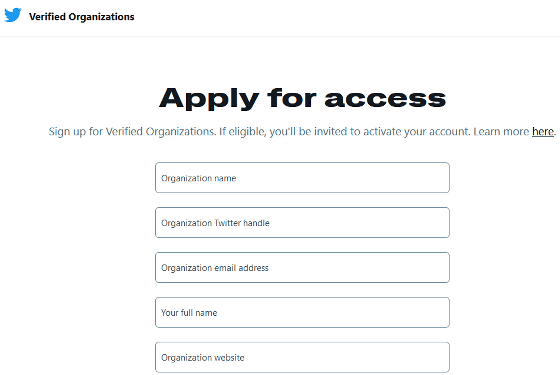
Task: Click the 'Learn more' text before here
Action: (x=501, y=131)
